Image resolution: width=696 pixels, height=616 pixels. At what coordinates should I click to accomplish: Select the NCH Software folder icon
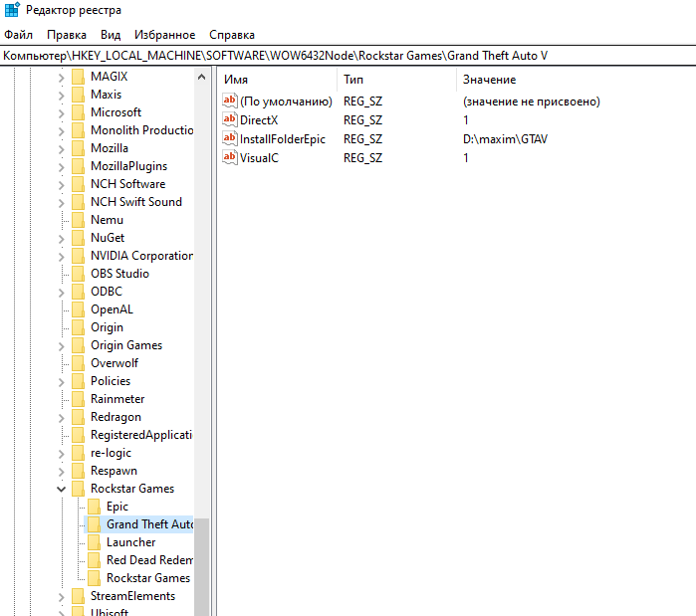click(x=78, y=184)
